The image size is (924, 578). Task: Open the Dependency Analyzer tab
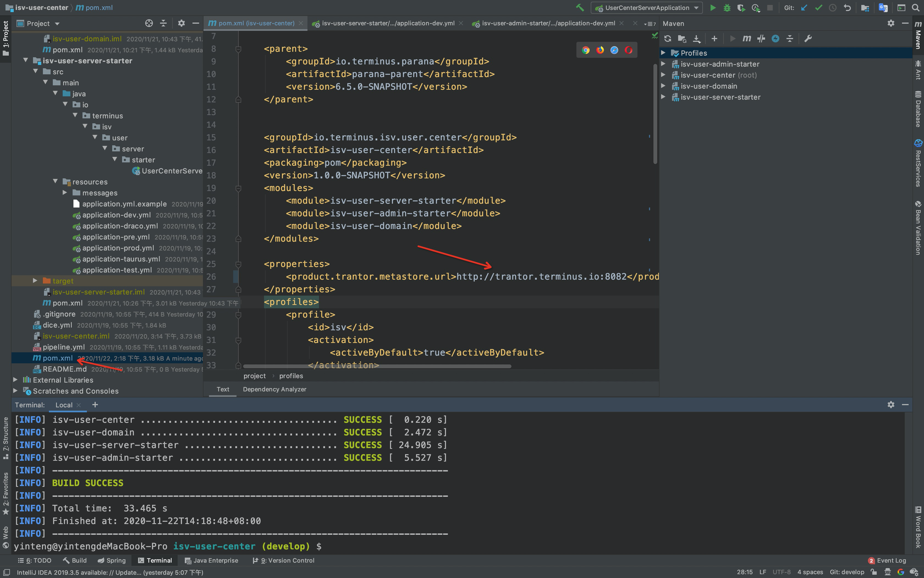[x=274, y=389]
